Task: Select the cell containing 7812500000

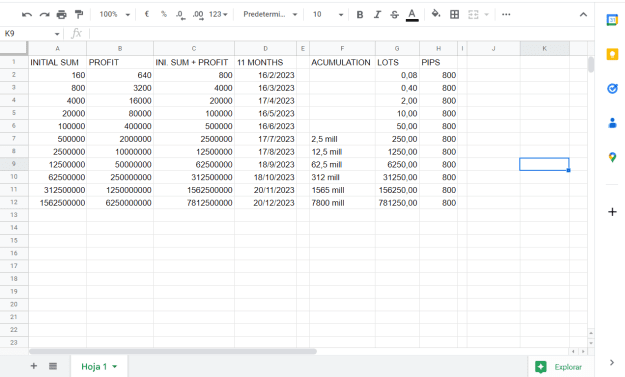Action: 194,202
